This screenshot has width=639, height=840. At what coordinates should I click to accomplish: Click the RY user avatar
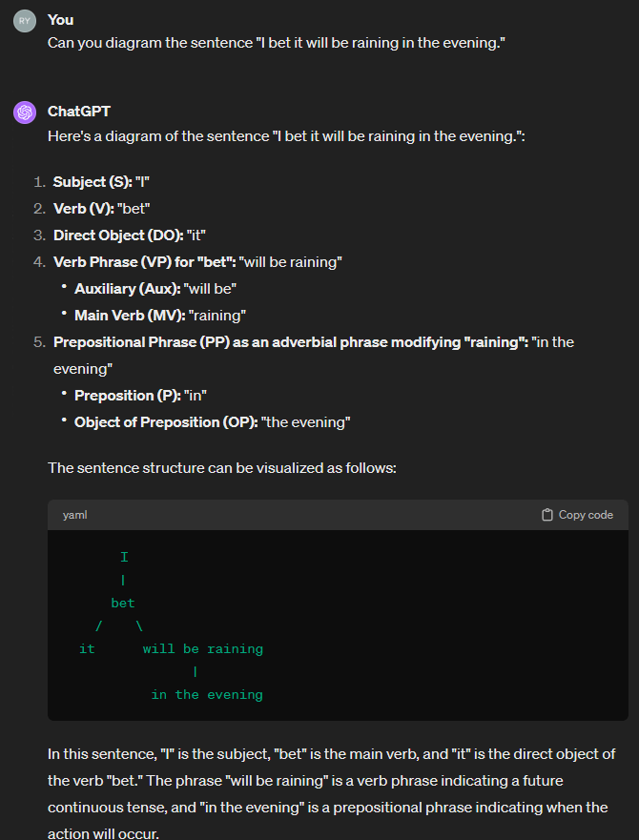click(25, 21)
